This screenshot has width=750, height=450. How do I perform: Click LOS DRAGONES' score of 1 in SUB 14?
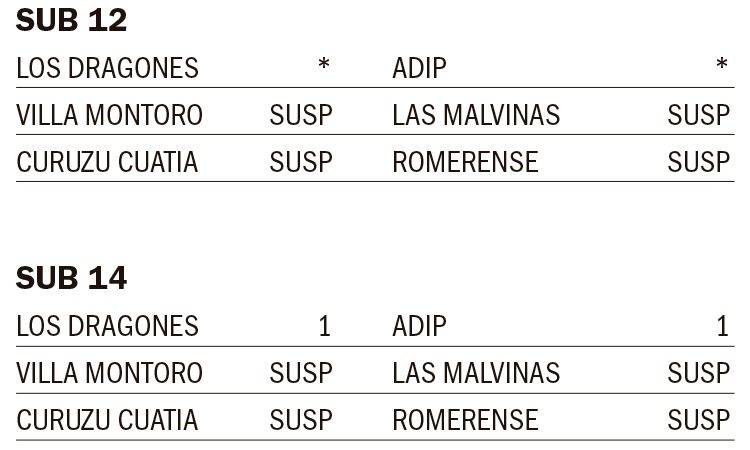(323, 326)
